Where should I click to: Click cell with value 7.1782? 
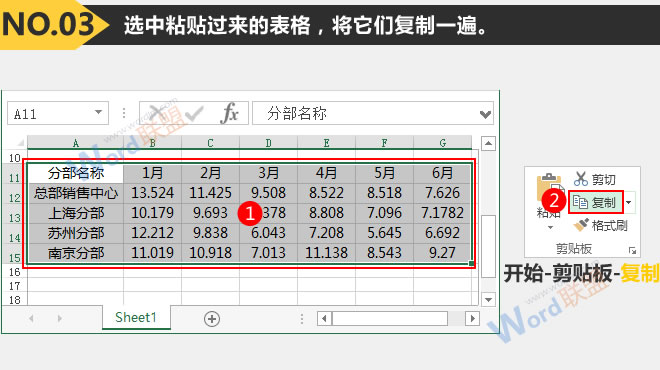point(442,213)
